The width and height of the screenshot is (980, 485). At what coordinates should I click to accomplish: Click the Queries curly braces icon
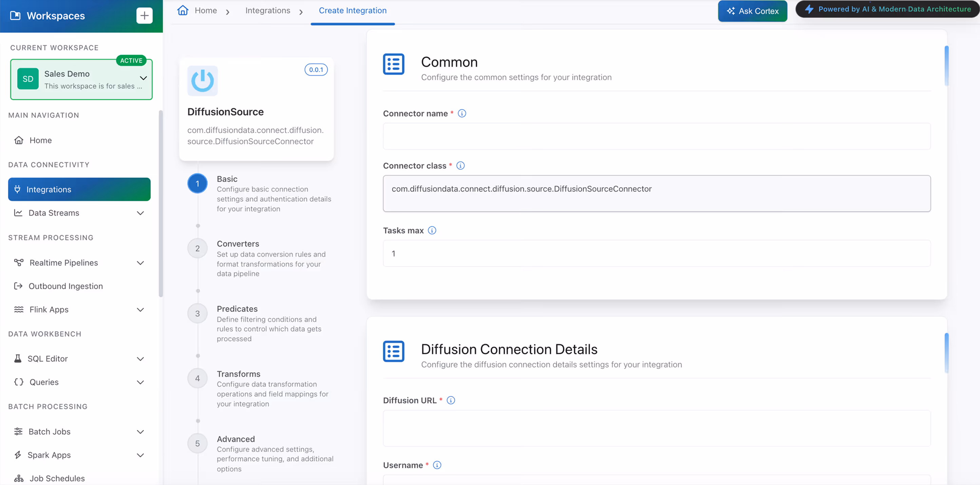[19, 382]
